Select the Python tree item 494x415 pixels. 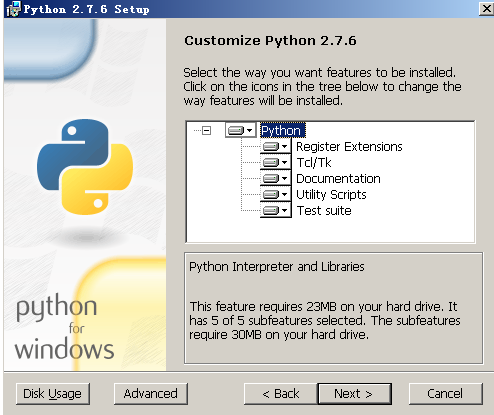282,130
